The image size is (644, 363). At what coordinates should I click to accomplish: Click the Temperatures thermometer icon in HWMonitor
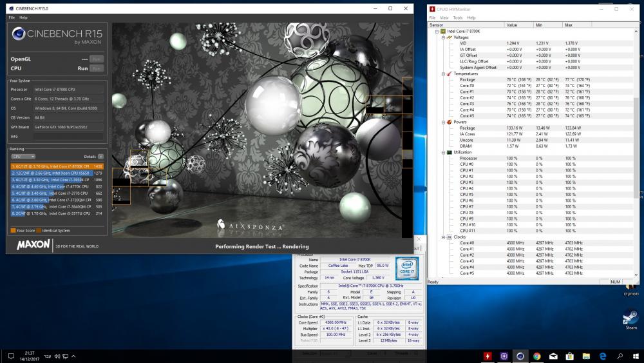click(x=450, y=74)
